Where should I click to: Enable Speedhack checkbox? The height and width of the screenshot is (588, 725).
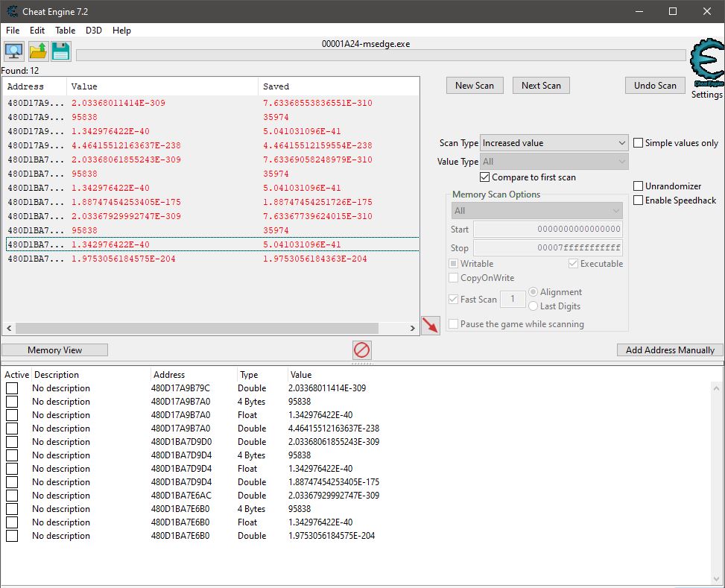[x=639, y=200]
